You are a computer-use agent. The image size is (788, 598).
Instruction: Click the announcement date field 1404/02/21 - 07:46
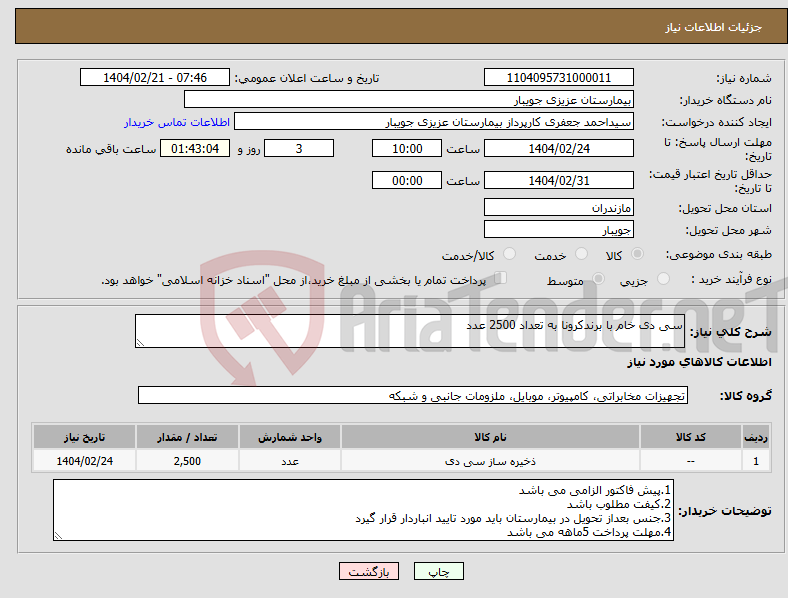click(155, 77)
